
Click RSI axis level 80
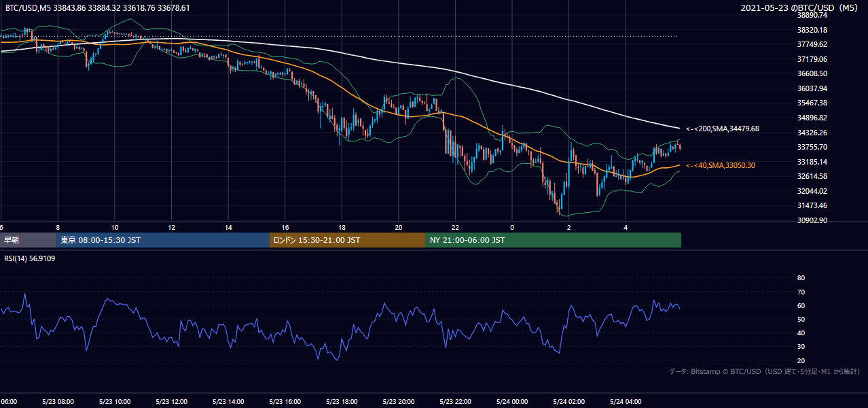801,278
